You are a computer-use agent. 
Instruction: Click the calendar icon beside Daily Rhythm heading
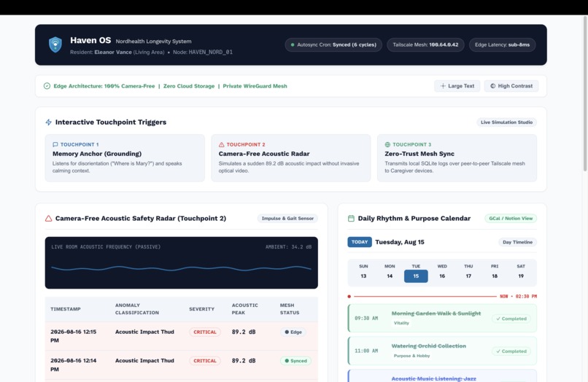[351, 218]
